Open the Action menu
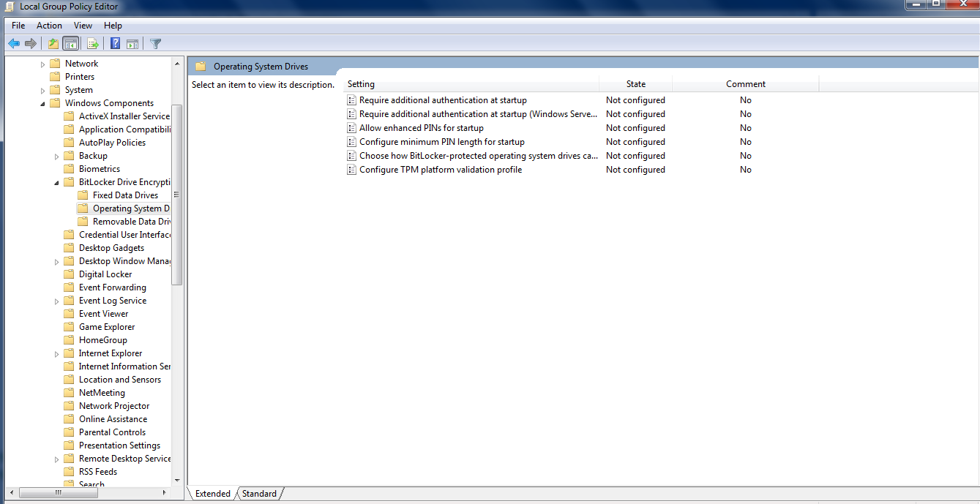Viewport: 980px width, 504px height. (x=49, y=26)
